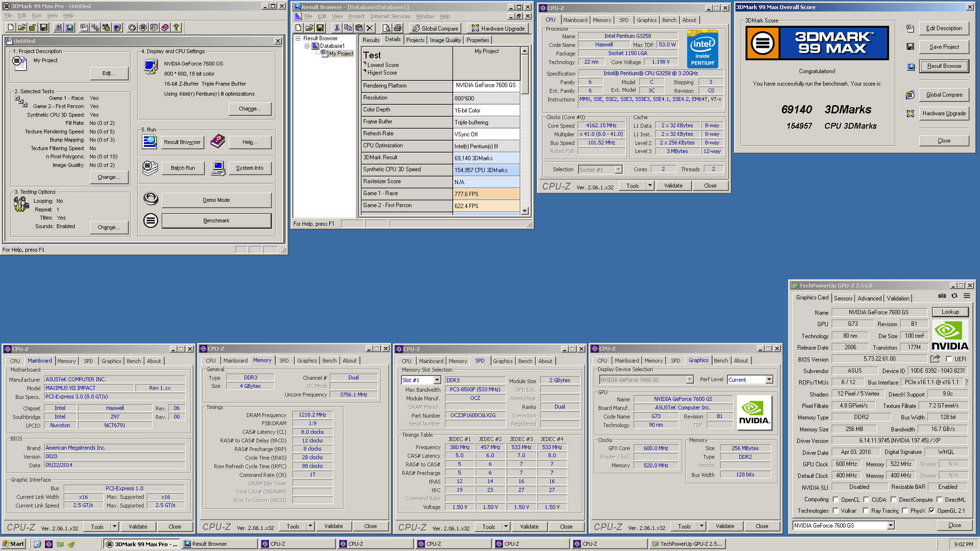The image size is (980, 551).
Task: Toggle DirectML checkbox in GPU-Z
Action: 939,499
